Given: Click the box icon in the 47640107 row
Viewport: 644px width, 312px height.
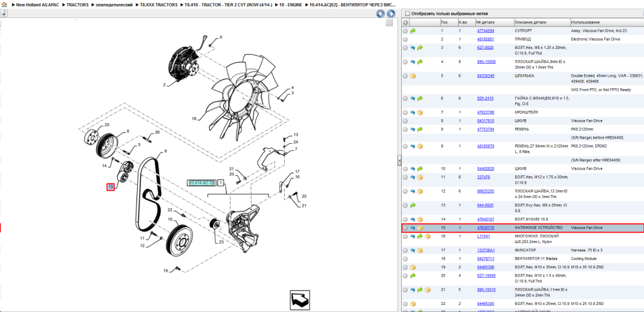Looking at the screenshot, I should click(420, 220).
